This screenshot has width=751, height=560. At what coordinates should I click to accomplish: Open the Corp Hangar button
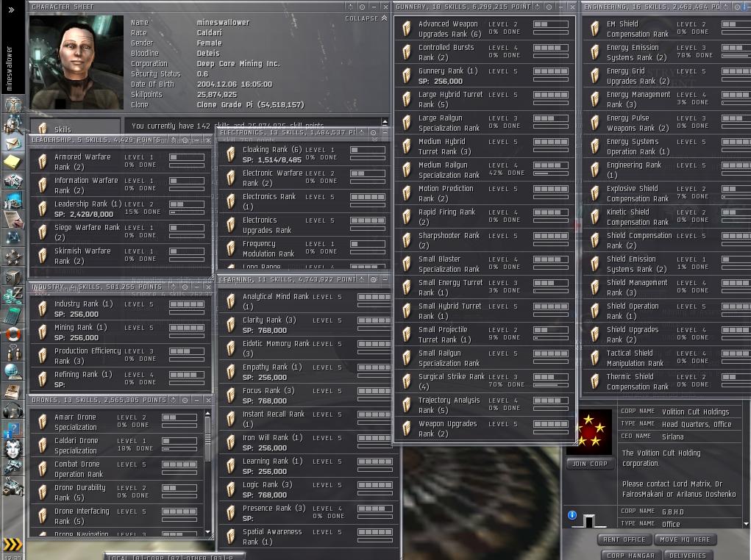pyautogui.click(x=631, y=555)
